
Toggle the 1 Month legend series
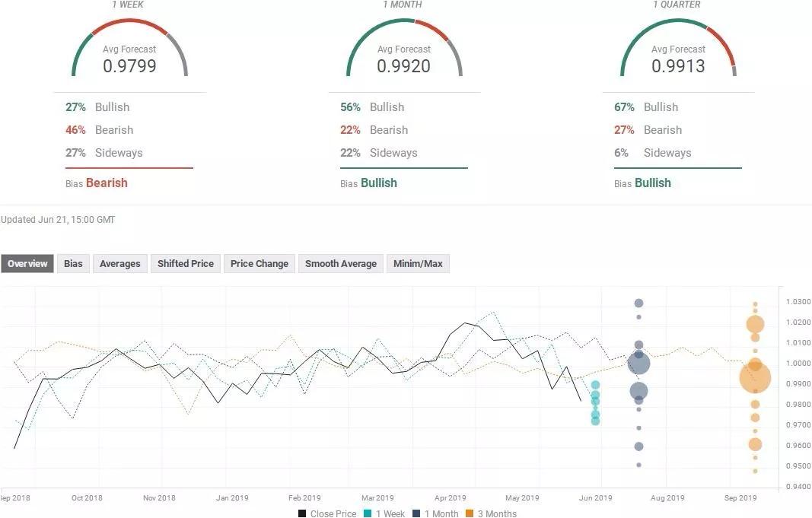[x=438, y=513]
